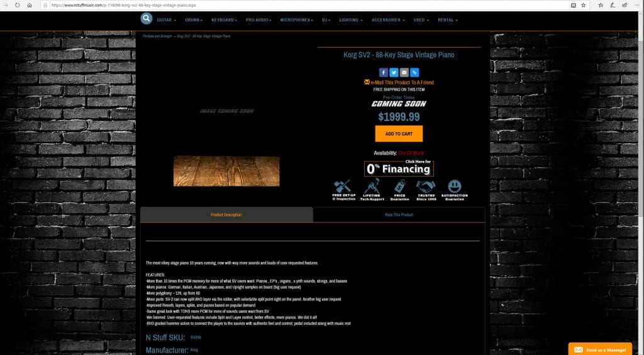Open the favorites hub icon
Image resolution: width=644 pixels, height=355 pixels.
click(601, 5)
